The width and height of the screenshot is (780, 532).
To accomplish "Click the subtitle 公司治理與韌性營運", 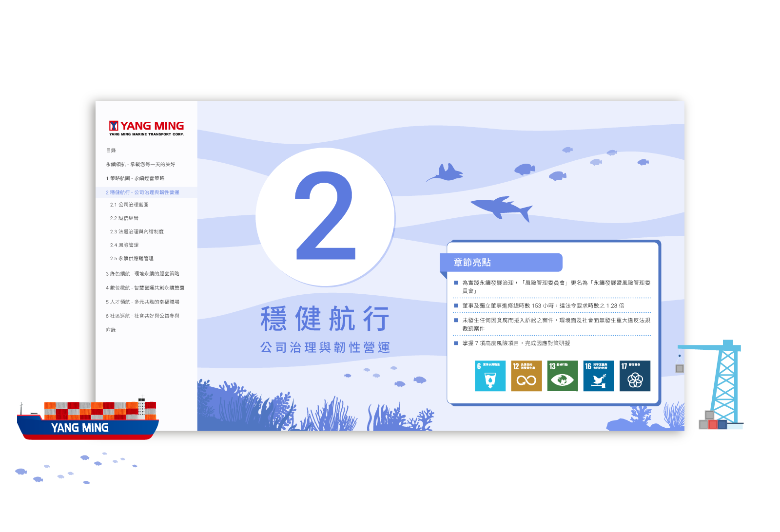I will pyautogui.click(x=325, y=347).
